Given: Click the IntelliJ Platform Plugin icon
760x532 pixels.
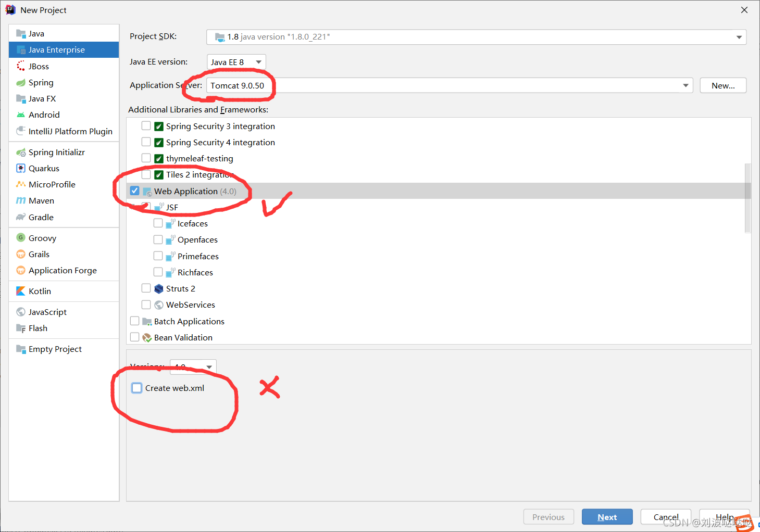Looking at the screenshot, I should 21,131.
